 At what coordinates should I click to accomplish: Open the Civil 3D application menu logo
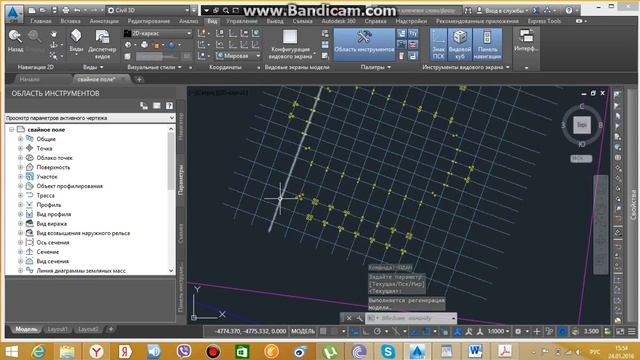[14, 13]
